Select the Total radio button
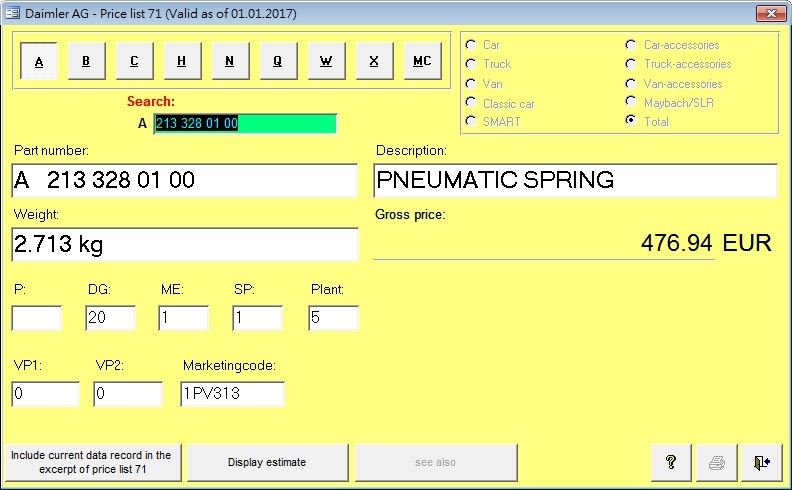The width and height of the screenshot is (792, 490). (x=630, y=120)
